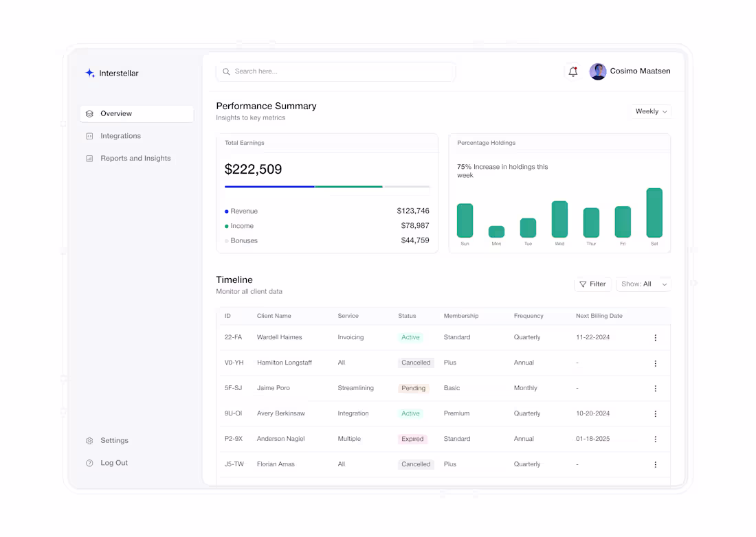Expand the Show: All dropdown
The image size is (756, 537).
pyautogui.click(x=643, y=284)
